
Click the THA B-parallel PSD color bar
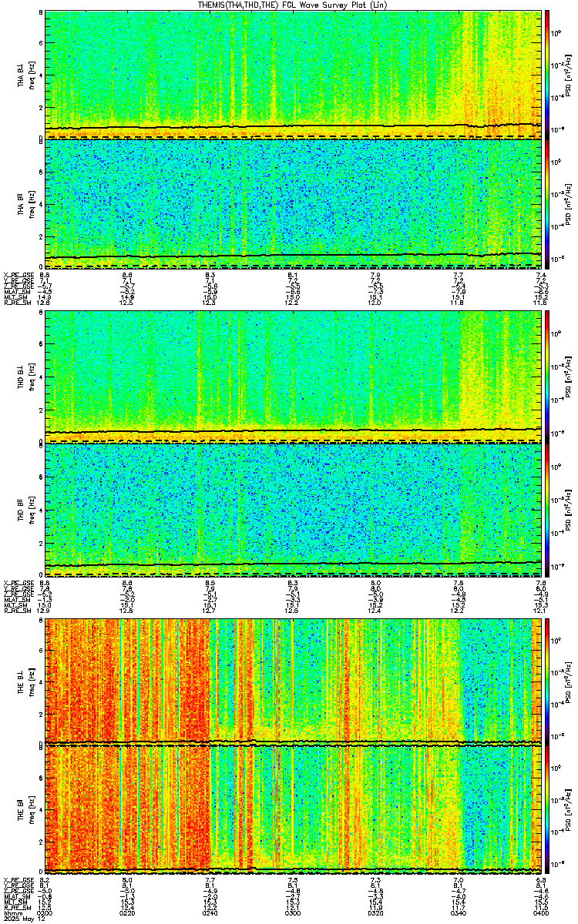coord(547,204)
